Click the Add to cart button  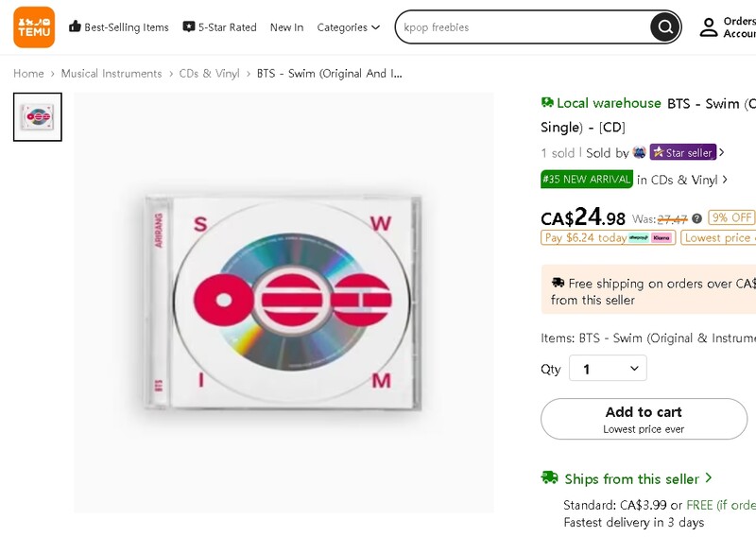click(x=644, y=419)
